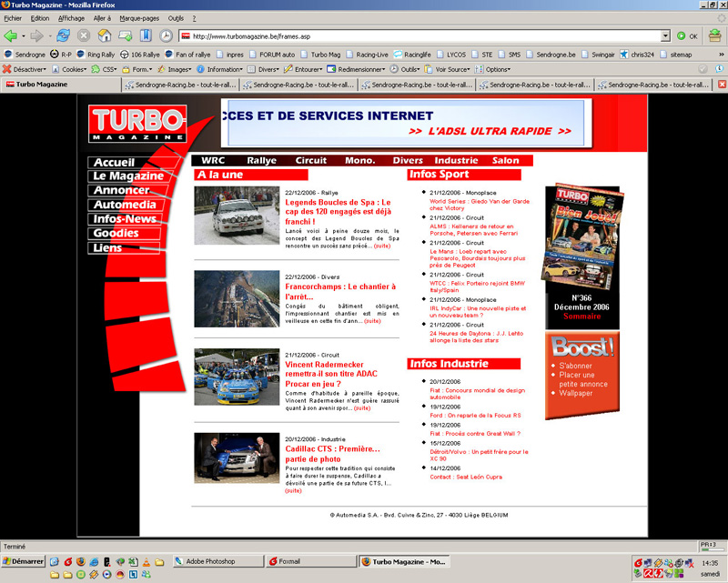Screen dimensions: 728x583
Task: Open the Affichage menu
Action: [x=71, y=18]
